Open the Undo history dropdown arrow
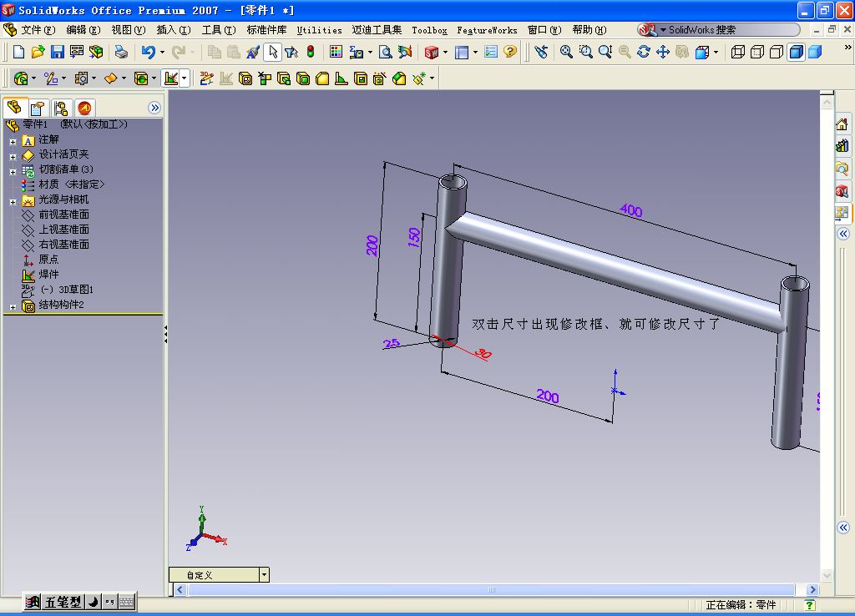 (163, 53)
